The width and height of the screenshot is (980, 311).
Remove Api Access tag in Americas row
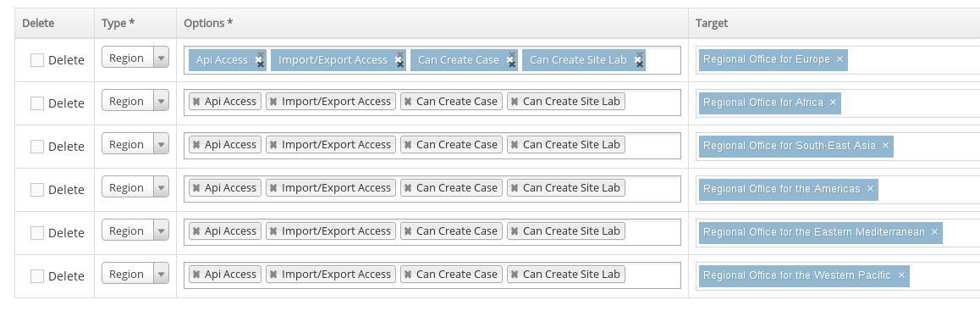point(196,188)
